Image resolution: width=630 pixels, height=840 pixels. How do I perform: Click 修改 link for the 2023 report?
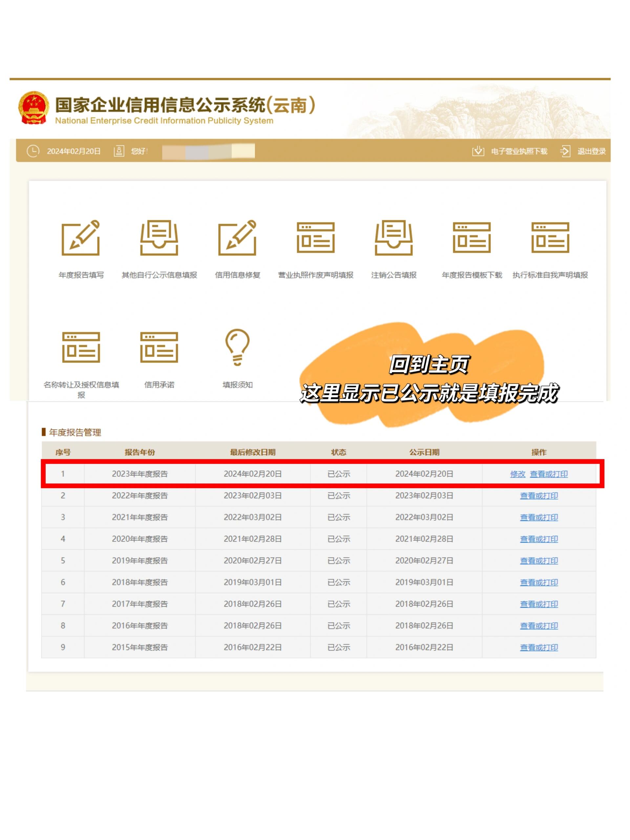point(517,474)
